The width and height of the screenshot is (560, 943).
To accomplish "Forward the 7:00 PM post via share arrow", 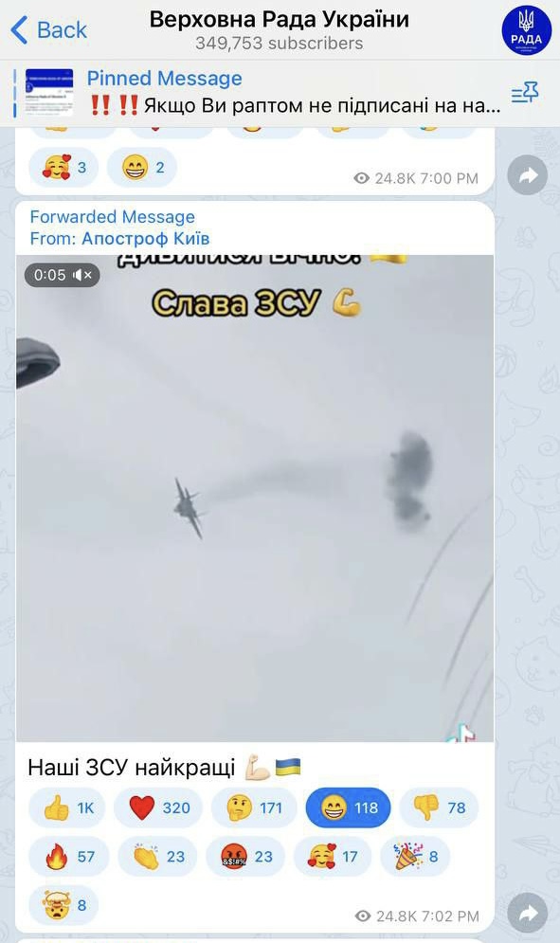I will pyautogui.click(x=528, y=175).
